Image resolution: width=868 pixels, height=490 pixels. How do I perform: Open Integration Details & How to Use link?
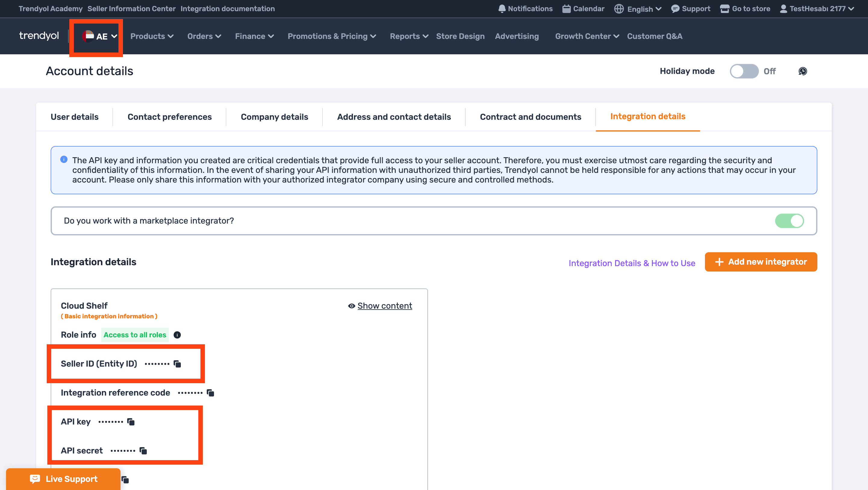[x=632, y=263]
